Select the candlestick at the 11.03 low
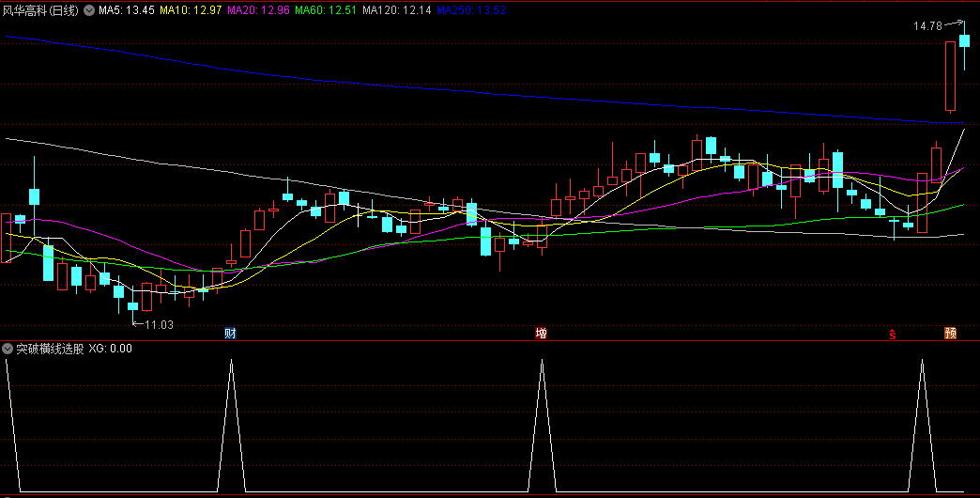Image resolution: width=980 pixels, height=498 pixels. pyautogui.click(x=132, y=305)
